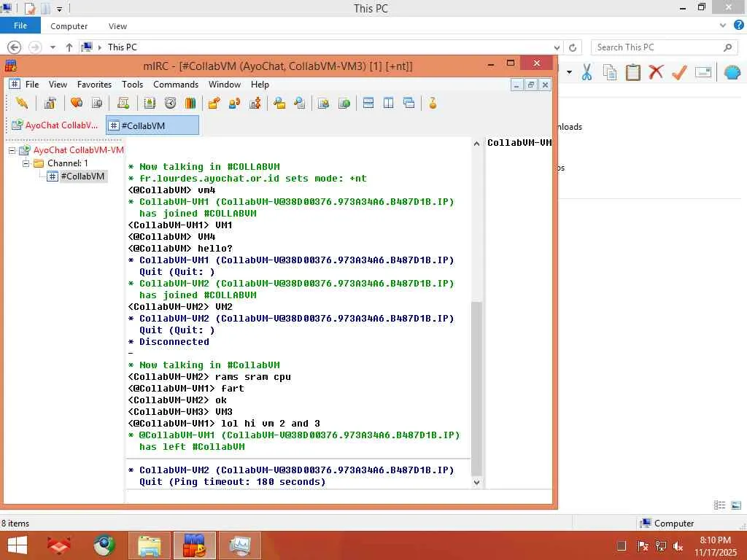This screenshot has width=747, height=560.
Task: Click the envelope E-mail icon in Explorer toolbar
Action: (x=703, y=72)
